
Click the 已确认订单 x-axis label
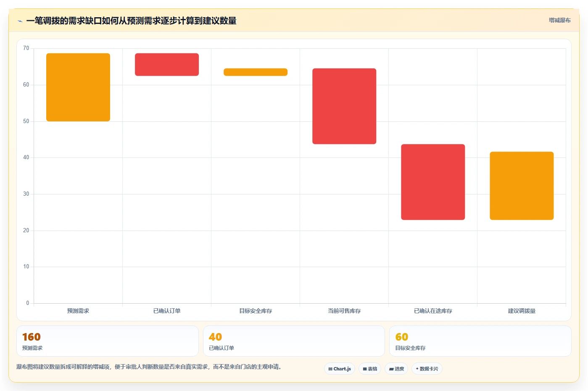pos(167,311)
